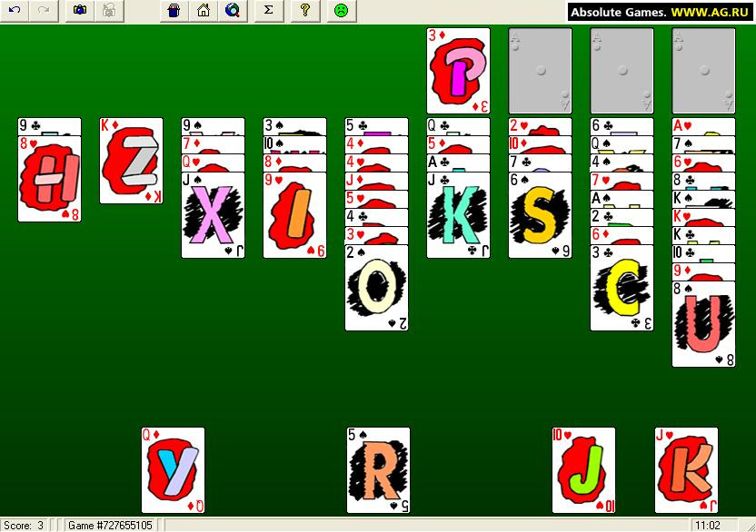Click the Ace of clubs in sixth column
This screenshot has width=756, height=532.
[458, 163]
